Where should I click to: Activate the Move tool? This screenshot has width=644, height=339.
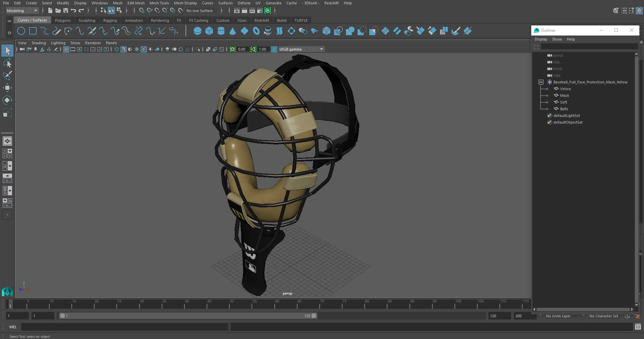pos(7,88)
